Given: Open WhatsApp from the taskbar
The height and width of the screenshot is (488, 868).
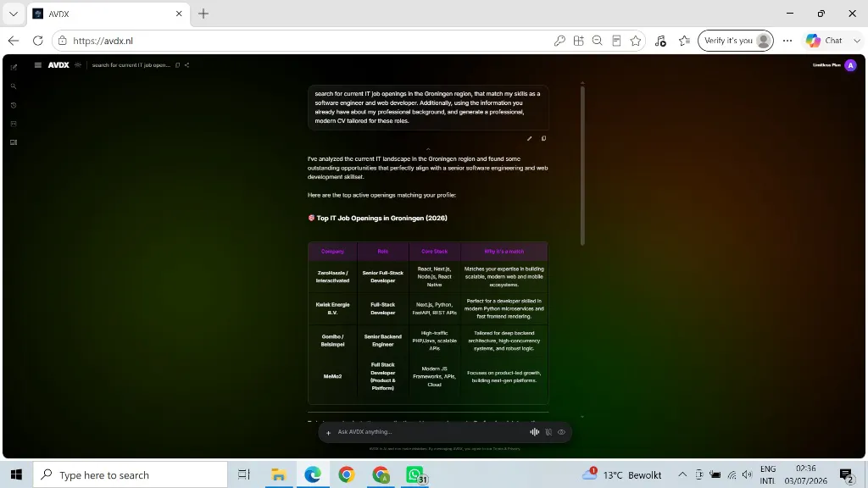Looking at the screenshot, I should 415,474.
